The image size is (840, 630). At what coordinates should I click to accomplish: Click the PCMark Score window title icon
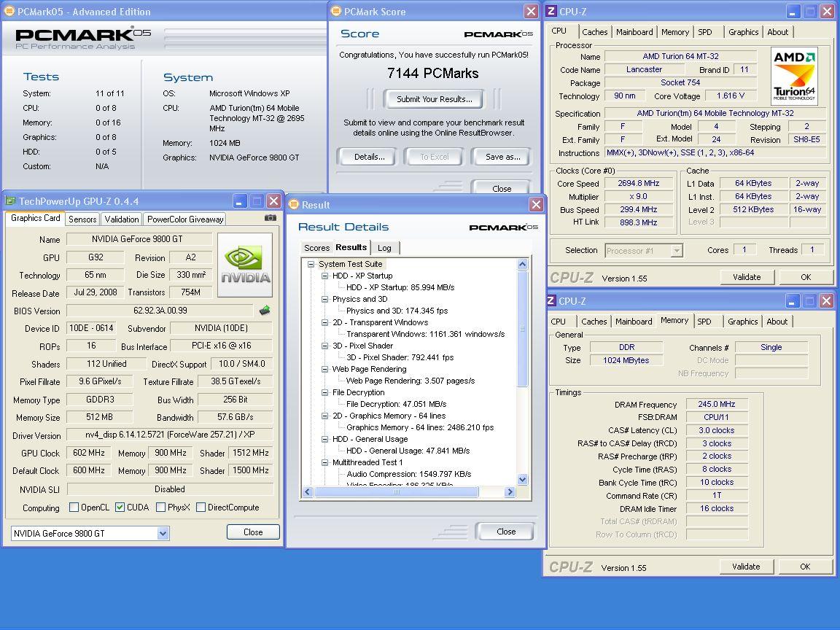pyautogui.click(x=336, y=11)
